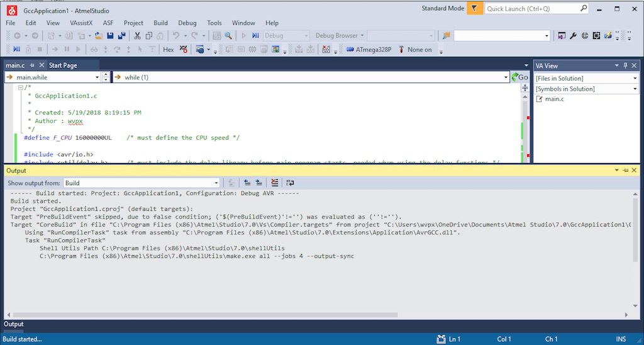Click the breakpoints icon beside Hex
This screenshot has width=644, height=345.
pos(184,49)
